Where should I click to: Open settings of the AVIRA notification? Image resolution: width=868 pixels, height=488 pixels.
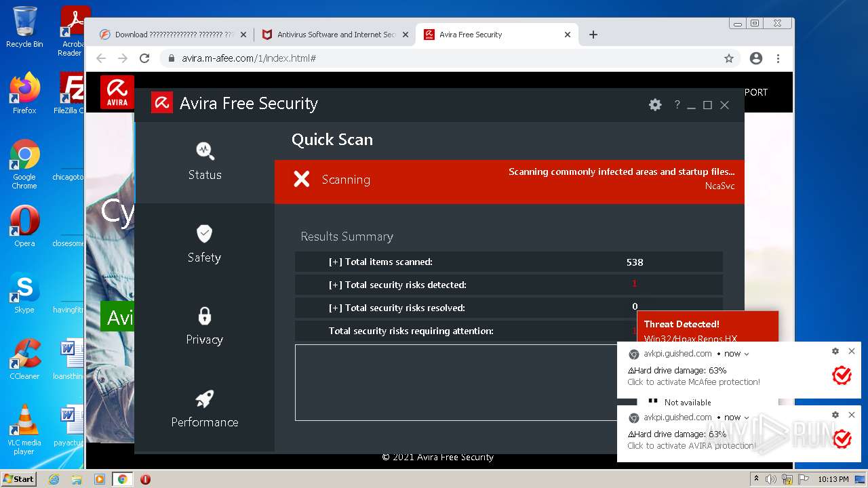[x=835, y=415]
